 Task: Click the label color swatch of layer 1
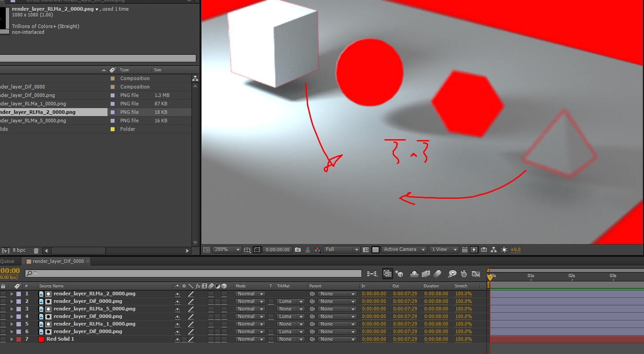19,294
